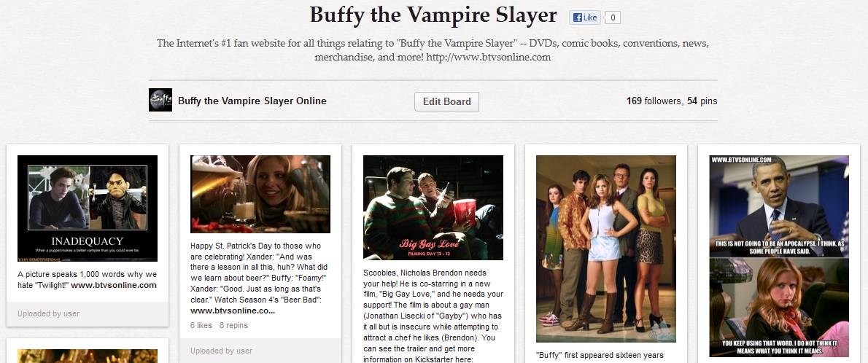Open the Inadequacy Twilight puppet pin image
This screenshot has width=868, height=363.
88,208
